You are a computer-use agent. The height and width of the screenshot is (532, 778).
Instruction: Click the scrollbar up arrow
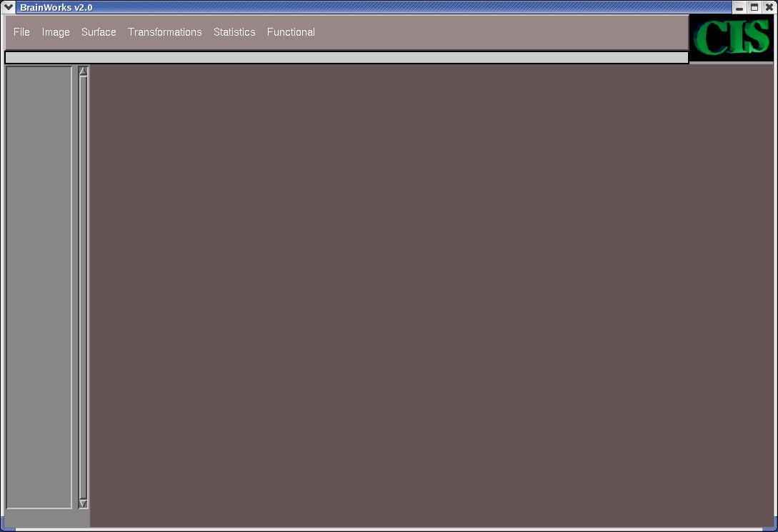click(83, 71)
